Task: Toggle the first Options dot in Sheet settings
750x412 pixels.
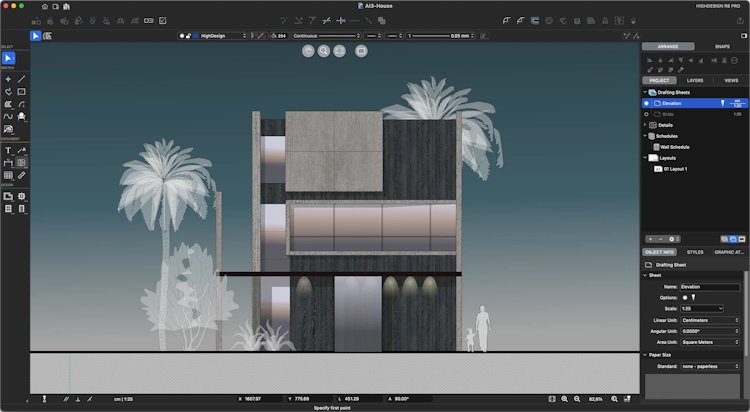Action: (x=685, y=297)
